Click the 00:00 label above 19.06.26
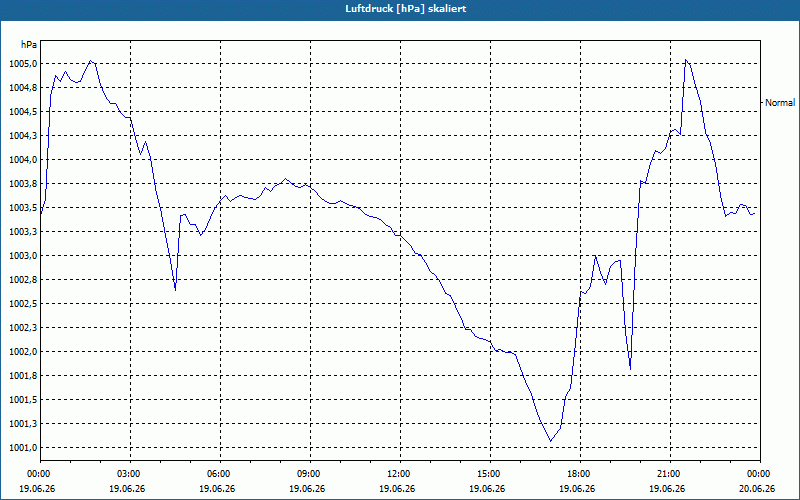 tap(40, 474)
